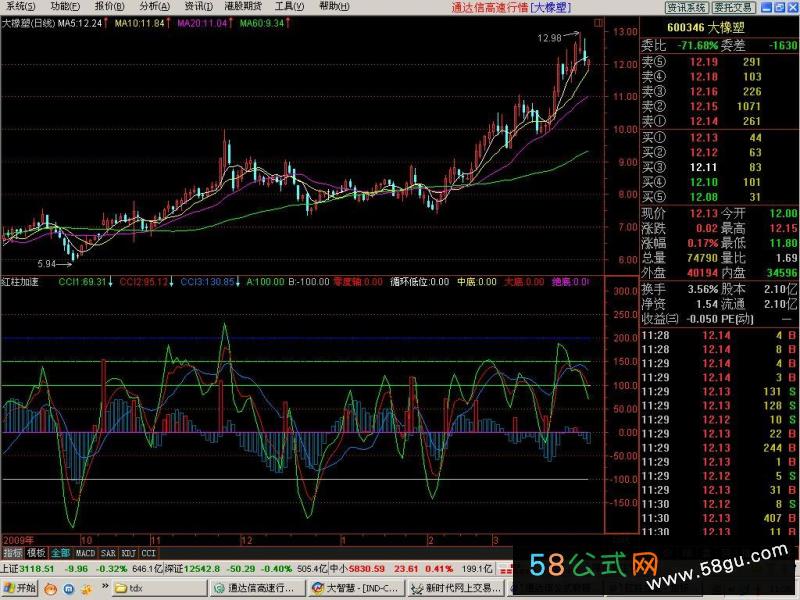800x600 pixels.
Task: Open the 资讯(I) menu
Action: click(x=198, y=7)
